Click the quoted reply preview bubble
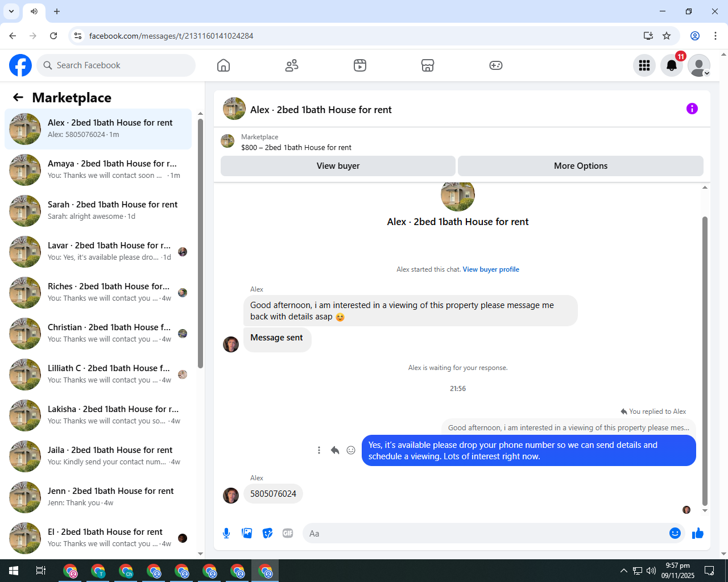This screenshot has height=582, width=728. click(x=568, y=427)
